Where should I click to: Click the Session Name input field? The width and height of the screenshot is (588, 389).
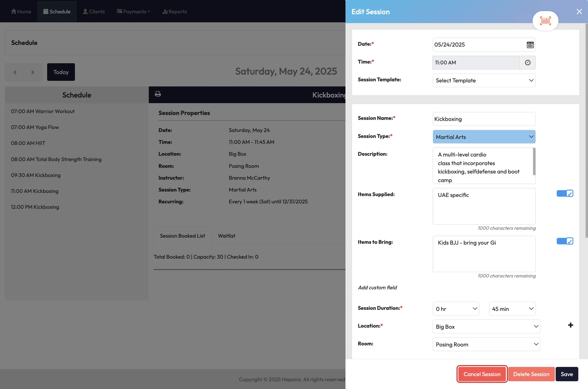484,119
